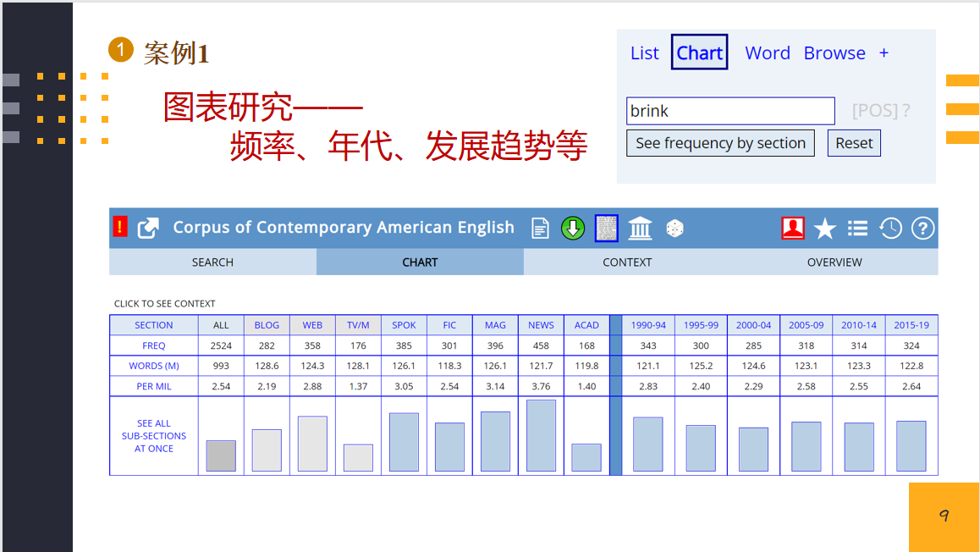Click the brink search input field

[x=730, y=111]
